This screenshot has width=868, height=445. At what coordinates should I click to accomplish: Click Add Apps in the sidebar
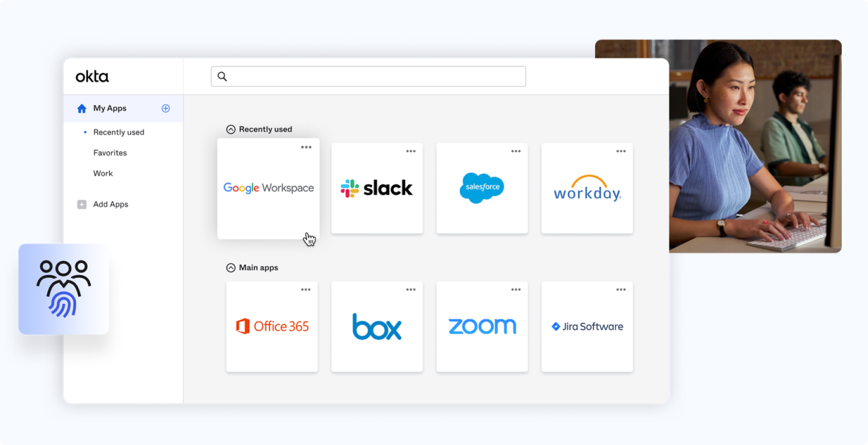[x=111, y=204]
